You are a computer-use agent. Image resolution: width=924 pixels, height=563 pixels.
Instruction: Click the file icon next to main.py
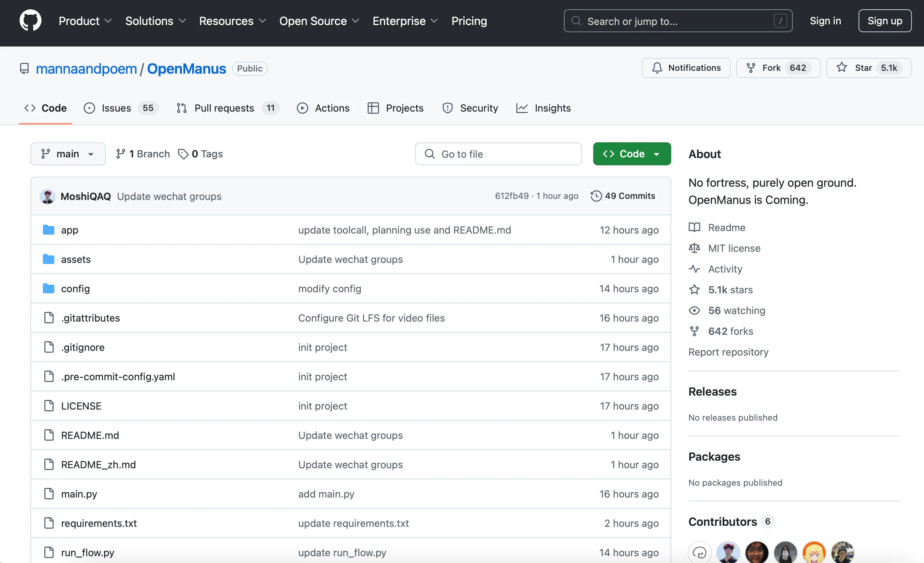[x=49, y=494]
